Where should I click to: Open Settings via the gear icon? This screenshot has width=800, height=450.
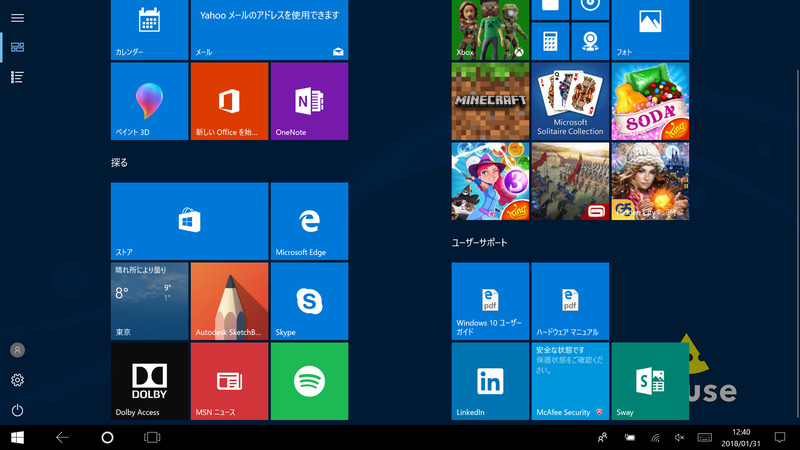[x=17, y=380]
